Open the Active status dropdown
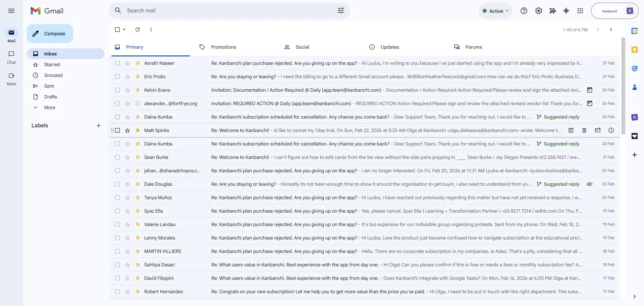644x306 pixels. [x=495, y=10]
